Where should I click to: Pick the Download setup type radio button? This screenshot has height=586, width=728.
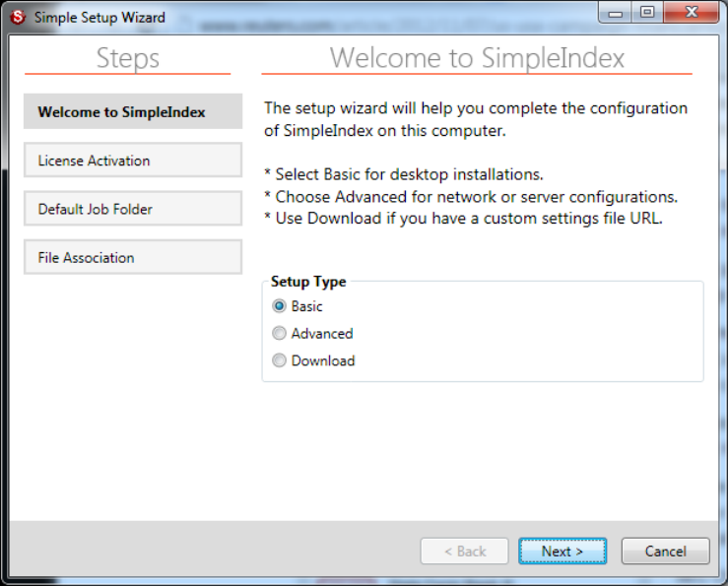coord(280,360)
